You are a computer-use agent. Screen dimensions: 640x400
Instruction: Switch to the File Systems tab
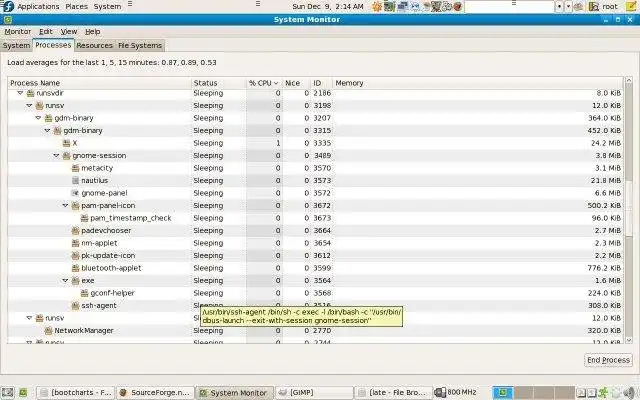(x=140, y=45)
